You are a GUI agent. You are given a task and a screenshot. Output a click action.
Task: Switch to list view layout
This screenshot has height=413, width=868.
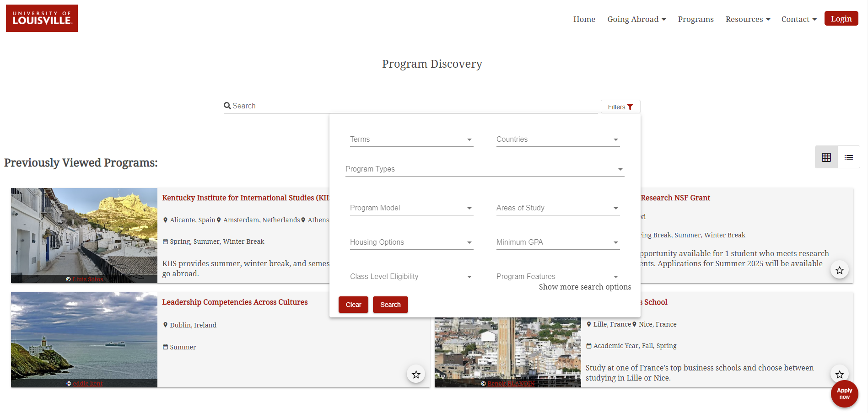click(849, 157)
